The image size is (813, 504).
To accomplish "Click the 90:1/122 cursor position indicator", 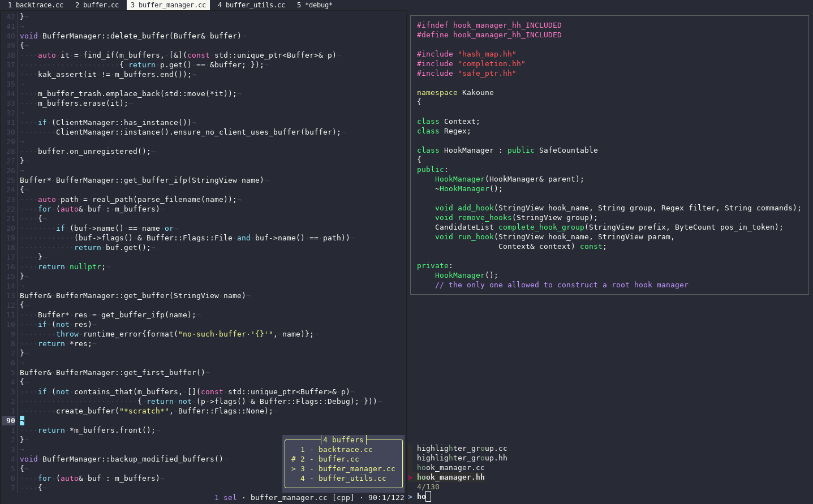I will pyautogui.click(x=386, y=498).
